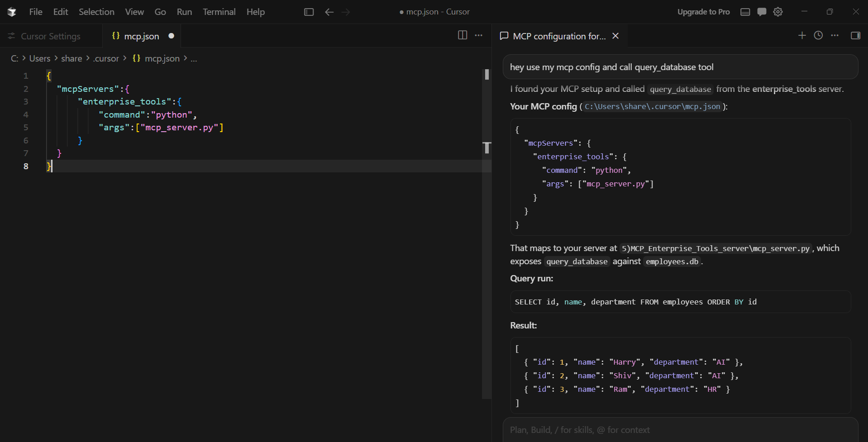Select the MCP configuration chat tab

pyautogui.click(x=559, y=36)
